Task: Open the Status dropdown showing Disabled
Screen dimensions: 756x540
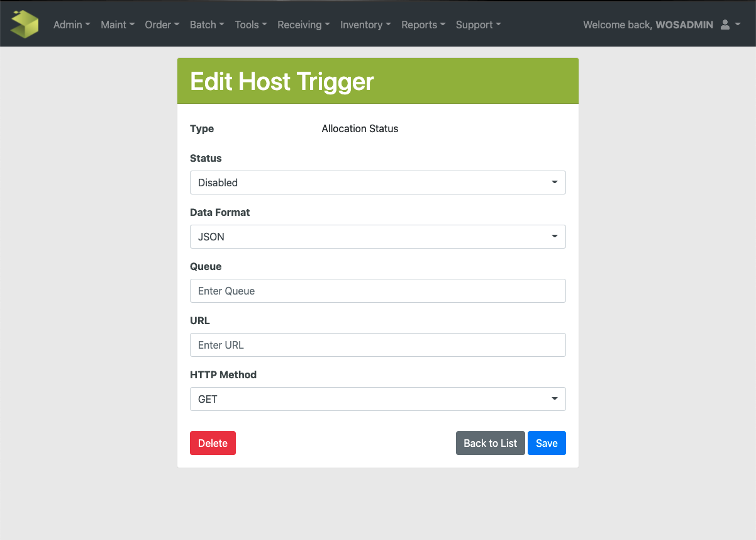Action: [377, 183]
